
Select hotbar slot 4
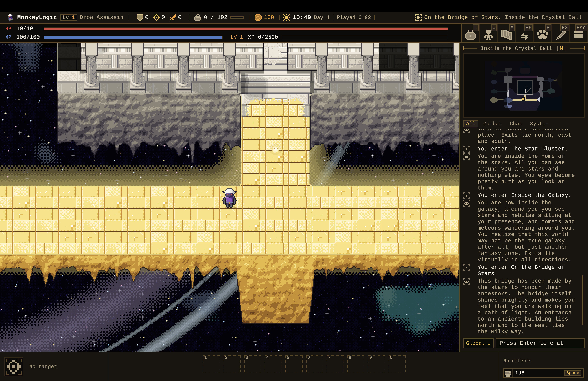point(274,364)
